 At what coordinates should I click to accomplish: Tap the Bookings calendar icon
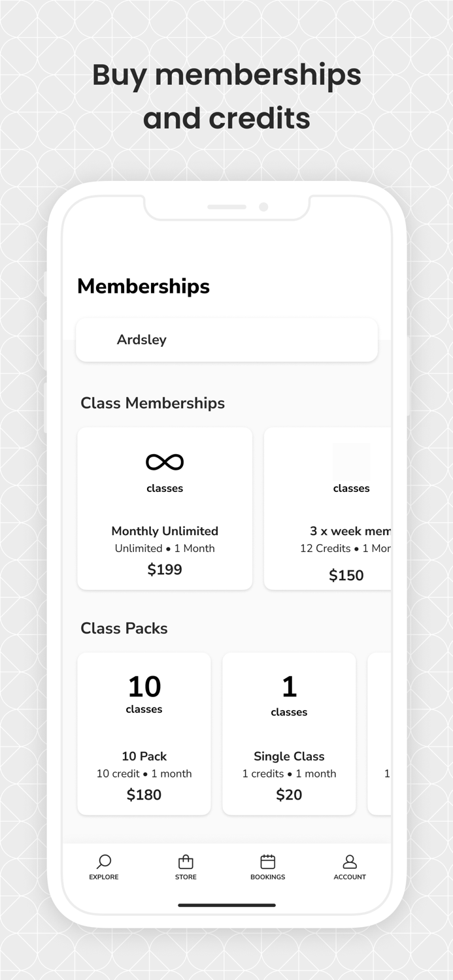pyautogui.click(x=268, y=862)
